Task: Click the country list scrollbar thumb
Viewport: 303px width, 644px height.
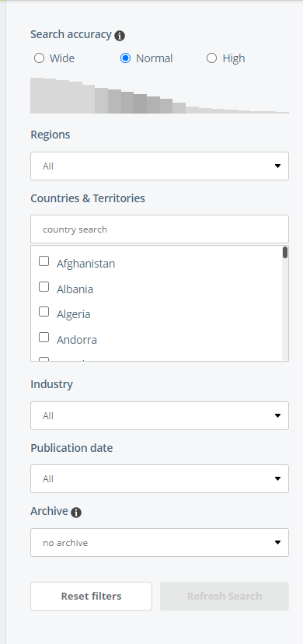Action: [285, 252]
